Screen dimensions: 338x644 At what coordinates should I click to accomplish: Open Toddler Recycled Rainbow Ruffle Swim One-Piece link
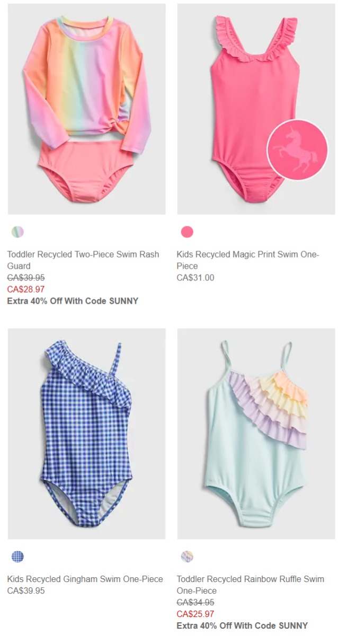[251, 585]
